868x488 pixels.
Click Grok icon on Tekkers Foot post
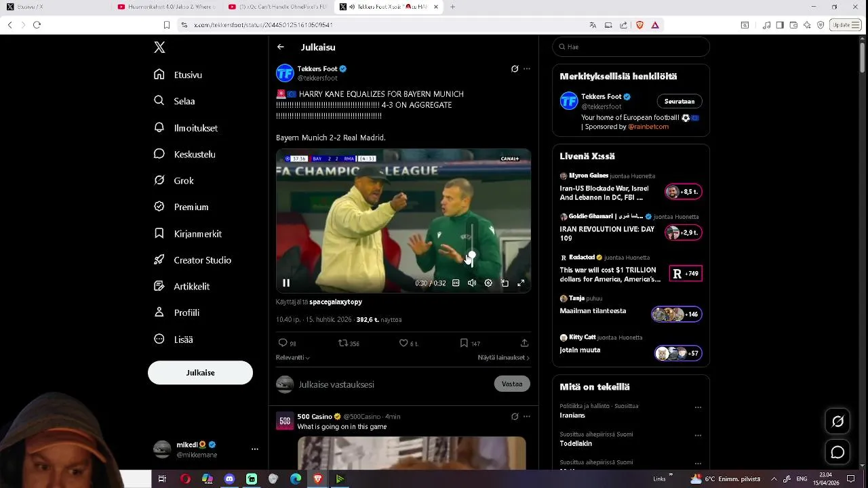coord(515,69)
